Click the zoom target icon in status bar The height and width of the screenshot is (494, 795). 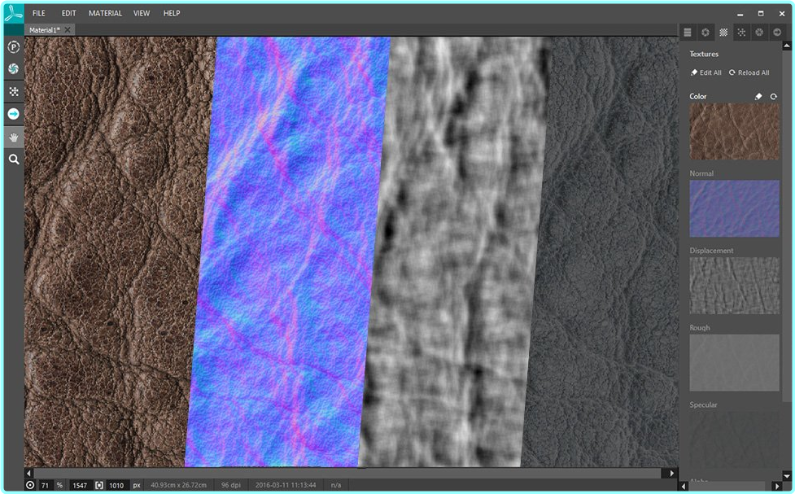[30, 485]
